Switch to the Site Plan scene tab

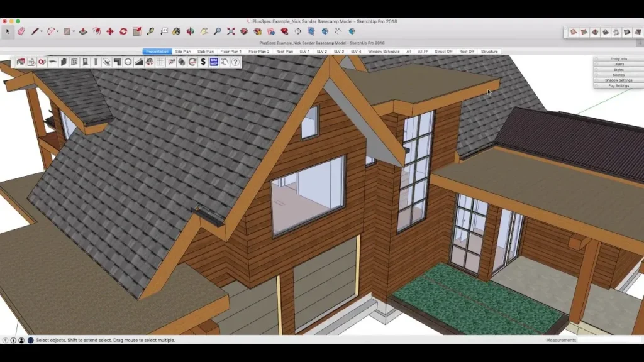tap(183, 52)
